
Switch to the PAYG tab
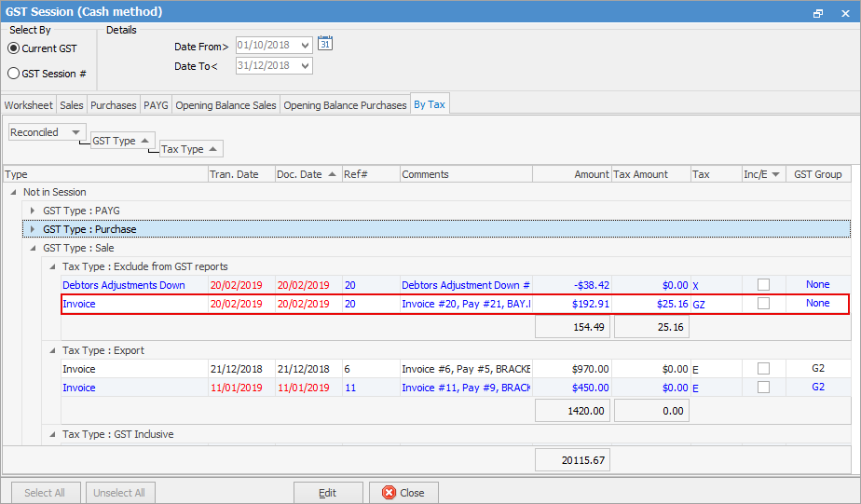[x=156, y=105]
